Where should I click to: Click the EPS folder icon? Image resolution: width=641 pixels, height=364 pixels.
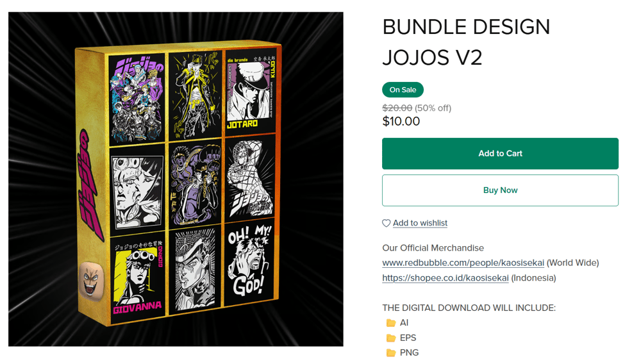tap(391, 338)
